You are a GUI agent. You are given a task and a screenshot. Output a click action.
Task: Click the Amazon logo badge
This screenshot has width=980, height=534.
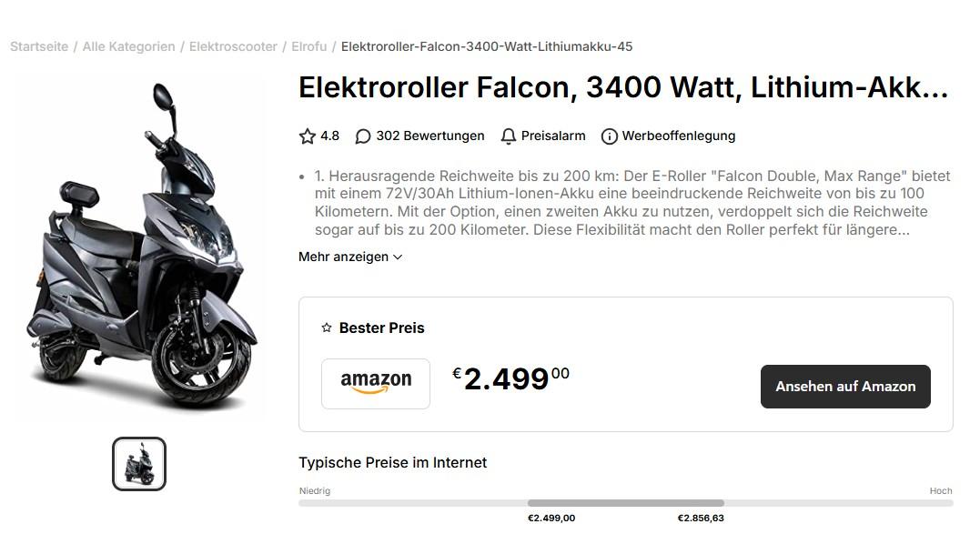pos(376,384)
